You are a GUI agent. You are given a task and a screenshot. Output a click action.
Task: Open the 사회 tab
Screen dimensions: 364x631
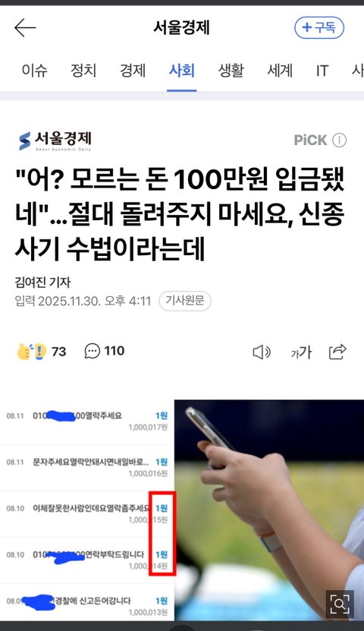(181, 71)
